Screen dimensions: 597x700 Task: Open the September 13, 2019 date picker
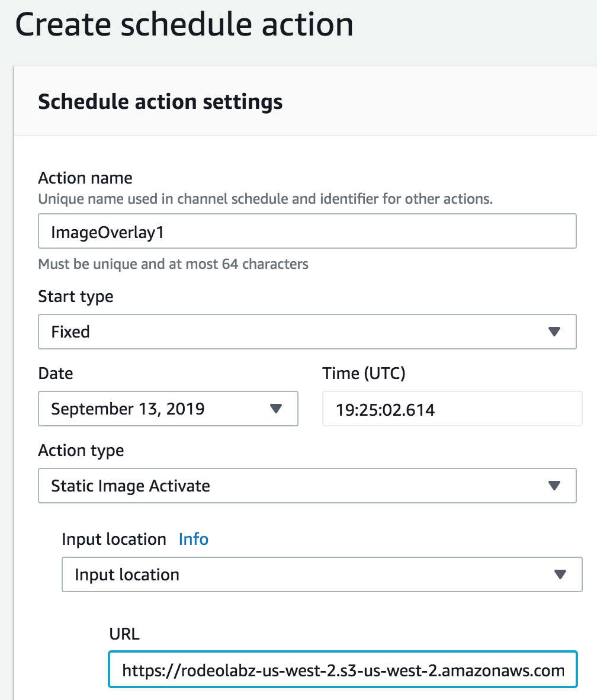(168, 409)
